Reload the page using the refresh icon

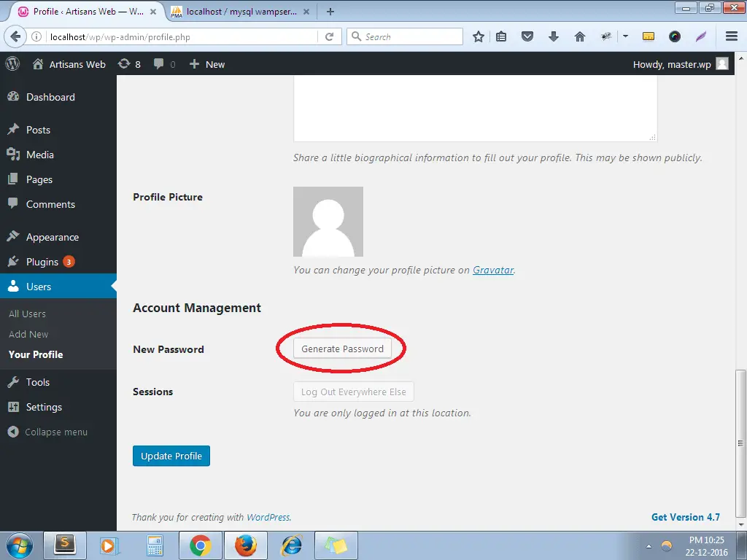point(330,36)
